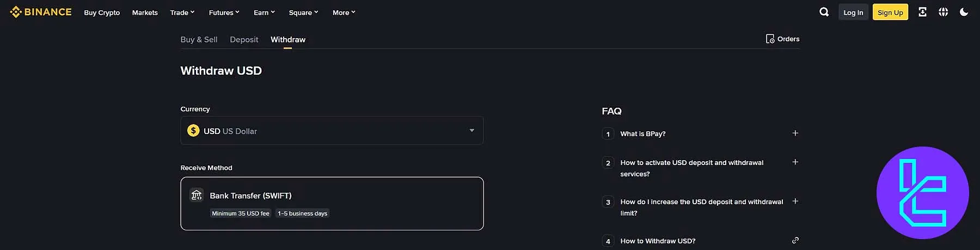Click the Sign Up button

(890, 12)
